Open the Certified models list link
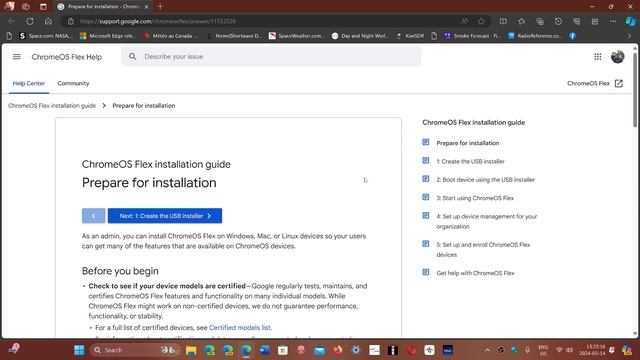 click(x=240, y=327)
